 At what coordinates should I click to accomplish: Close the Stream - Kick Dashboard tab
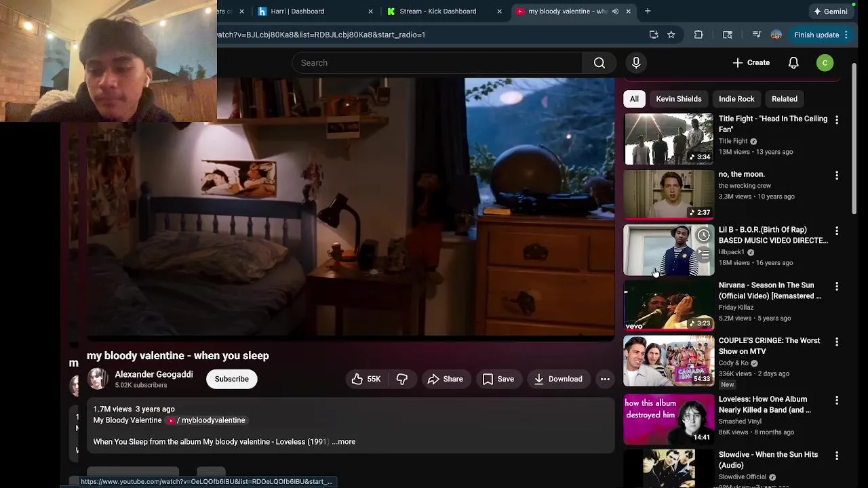click(x=499, y=12)
